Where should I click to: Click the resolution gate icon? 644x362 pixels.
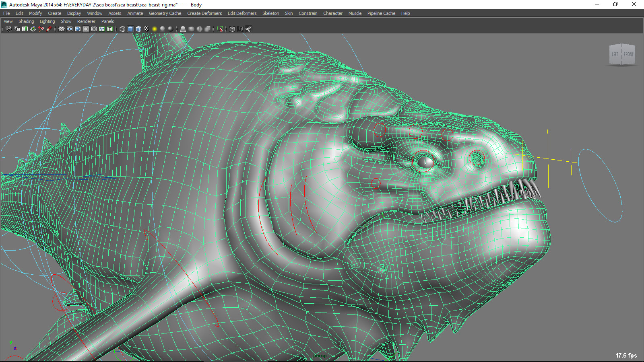point(77,29)
